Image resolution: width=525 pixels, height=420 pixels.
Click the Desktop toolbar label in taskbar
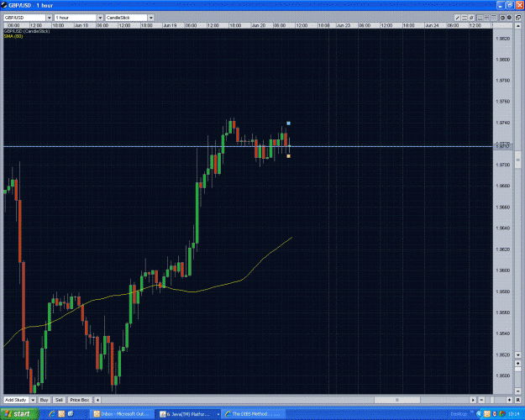[459, 414]
